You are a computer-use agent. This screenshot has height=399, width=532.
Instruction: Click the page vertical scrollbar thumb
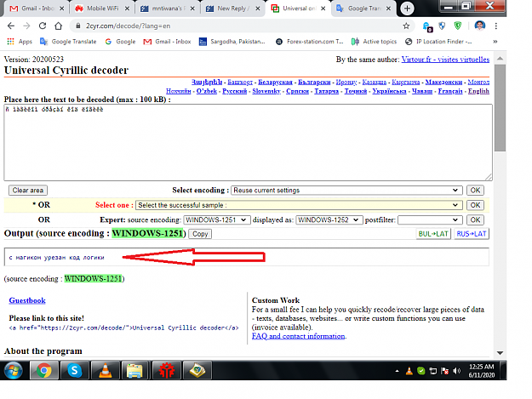(x=500, y=108)
